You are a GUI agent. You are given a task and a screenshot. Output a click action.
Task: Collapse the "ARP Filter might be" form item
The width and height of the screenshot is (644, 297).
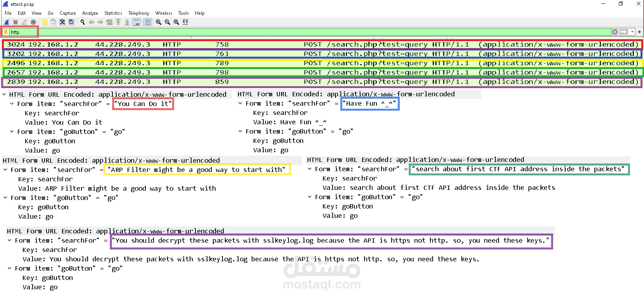[5, 170]
